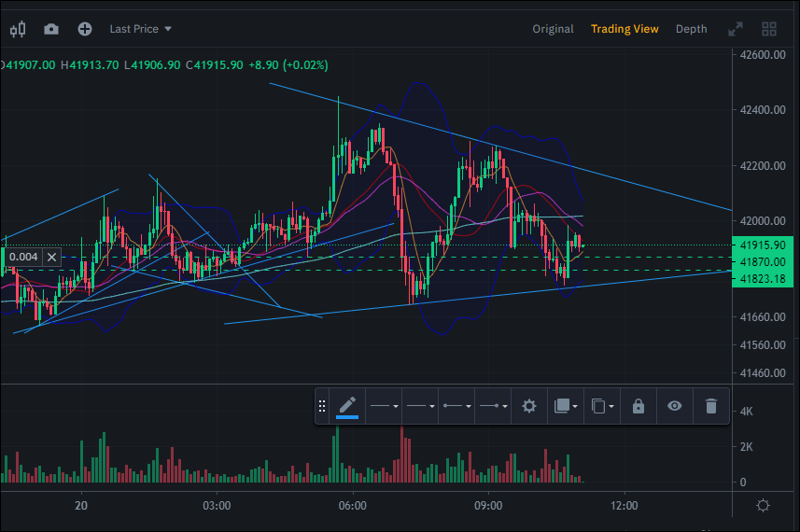The height and width of the screenshot is (532, 800).
Task: Click the 42000.00 price axis value
Action: coord(763,221)
